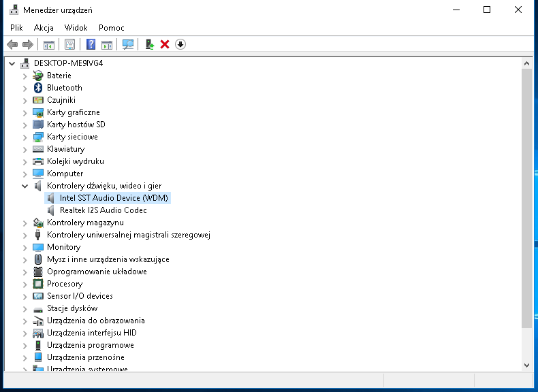Toggle the action pane toolbar icon
This screenshot has width=538, height=392.
[107, 45]
